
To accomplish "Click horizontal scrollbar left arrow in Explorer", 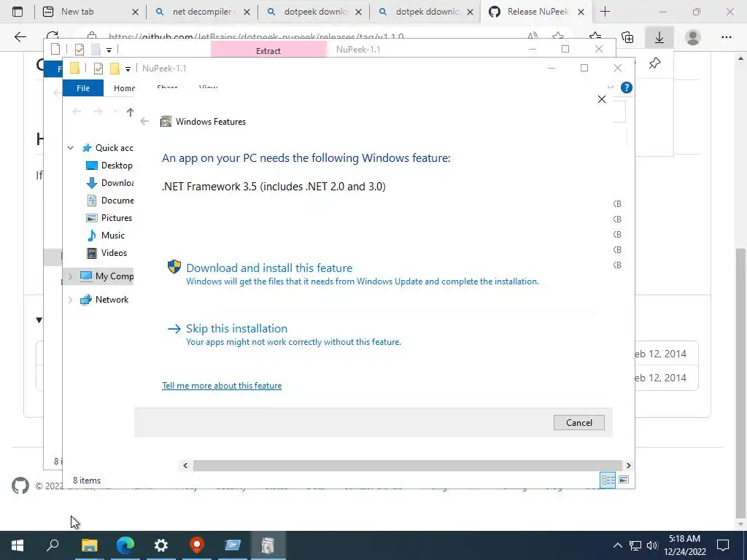I will pyautogui.click(x=185, y=465).
